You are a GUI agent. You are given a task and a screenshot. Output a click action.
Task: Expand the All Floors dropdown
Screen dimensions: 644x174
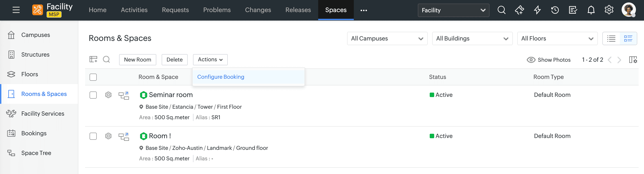[x=557, y=39]
